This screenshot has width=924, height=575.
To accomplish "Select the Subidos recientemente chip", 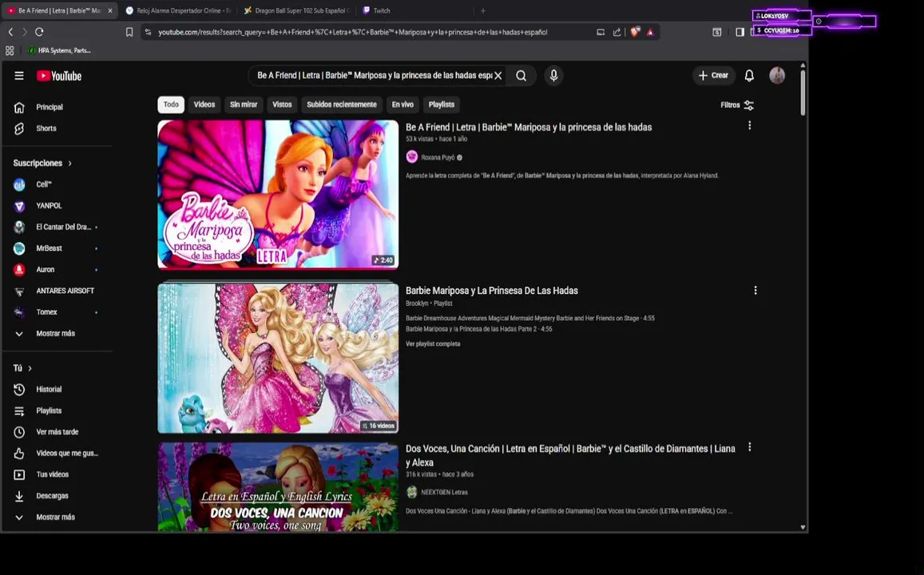I will (x=341, y=105).
